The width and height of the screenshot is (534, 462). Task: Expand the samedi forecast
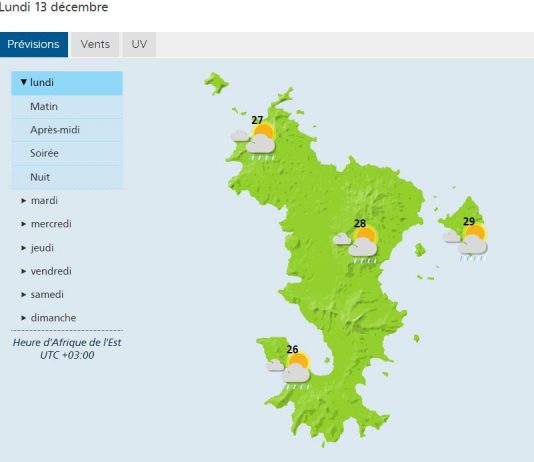[x=67, y=294]
